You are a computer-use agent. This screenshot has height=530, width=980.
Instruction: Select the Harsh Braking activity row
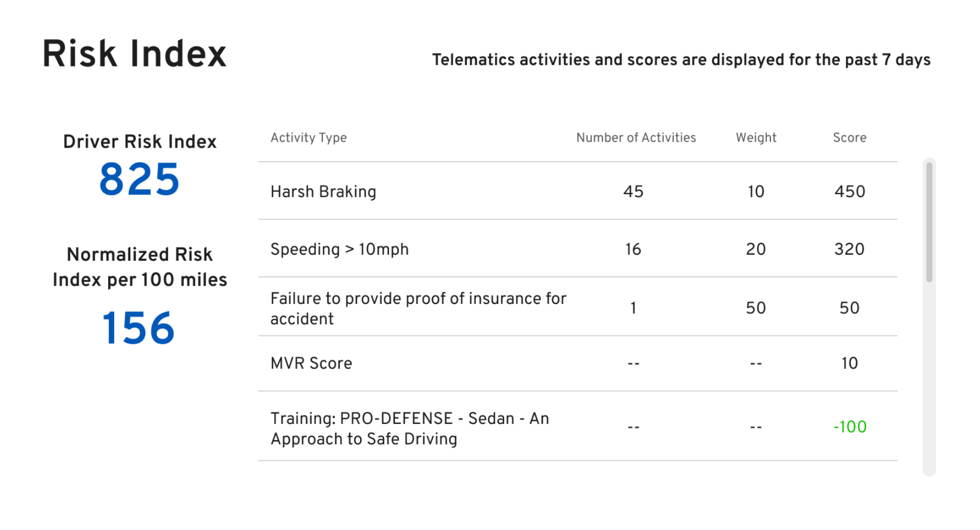coord(323,191)
